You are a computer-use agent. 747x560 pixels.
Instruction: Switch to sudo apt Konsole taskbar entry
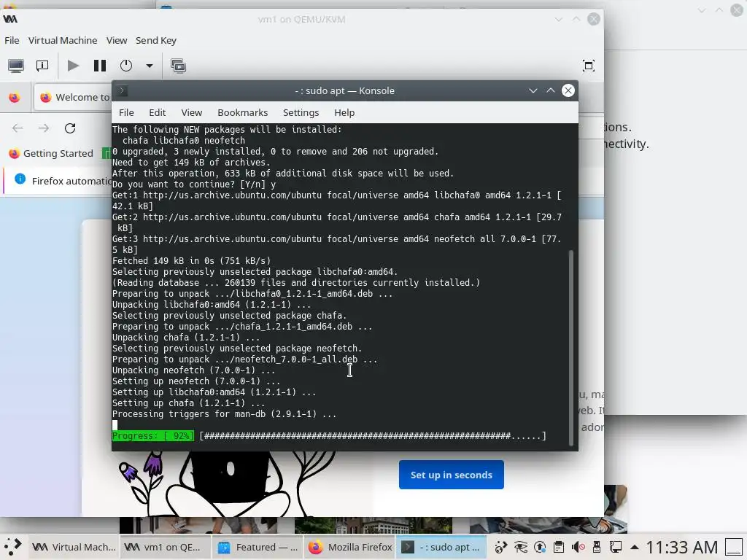pos(441,547)
